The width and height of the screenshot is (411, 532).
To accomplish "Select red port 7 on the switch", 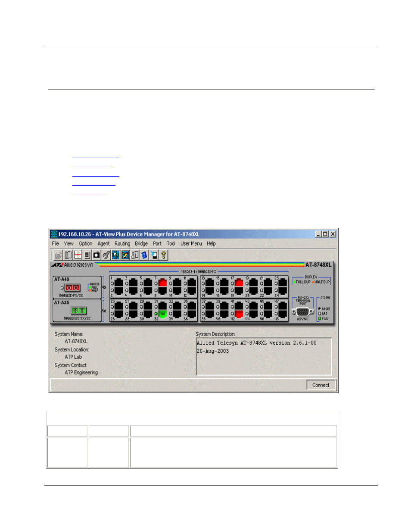I will tap(162, 283).
